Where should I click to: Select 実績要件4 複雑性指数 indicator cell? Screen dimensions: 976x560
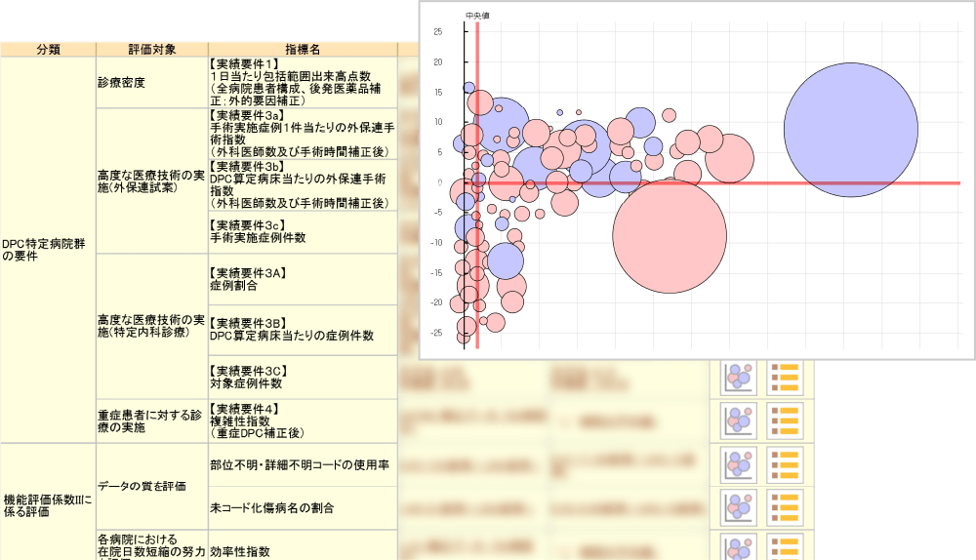click(x=303, y=420)
